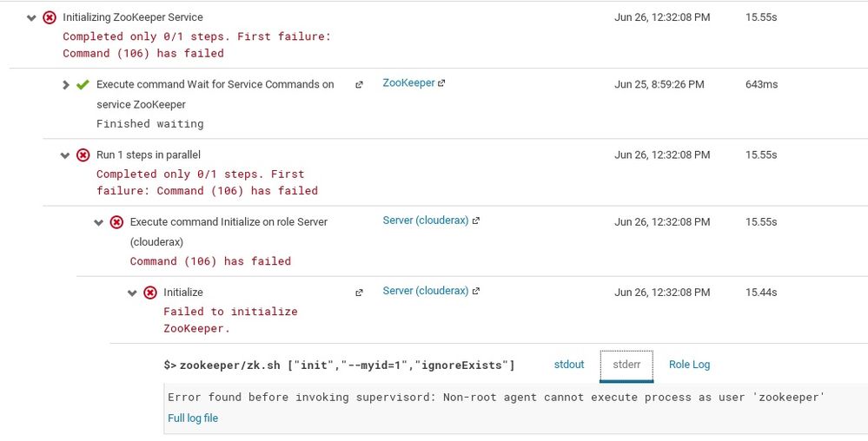The width and height of the screenshot is (868, 441).
Task: Click the error icon beside Execute command Initialize on role Server
Action: click(x=116, y=222)
